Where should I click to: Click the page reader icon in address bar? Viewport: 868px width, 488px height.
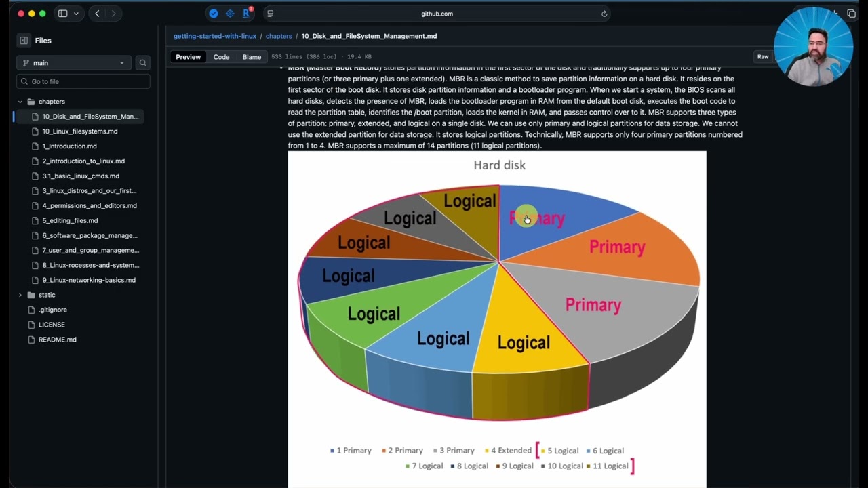pos(271,14)
